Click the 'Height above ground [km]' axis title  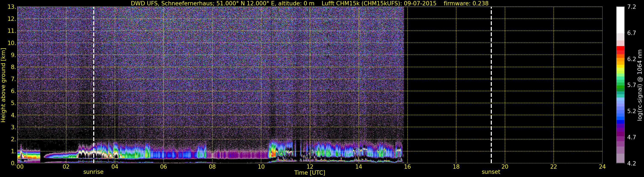click(3, 85)
